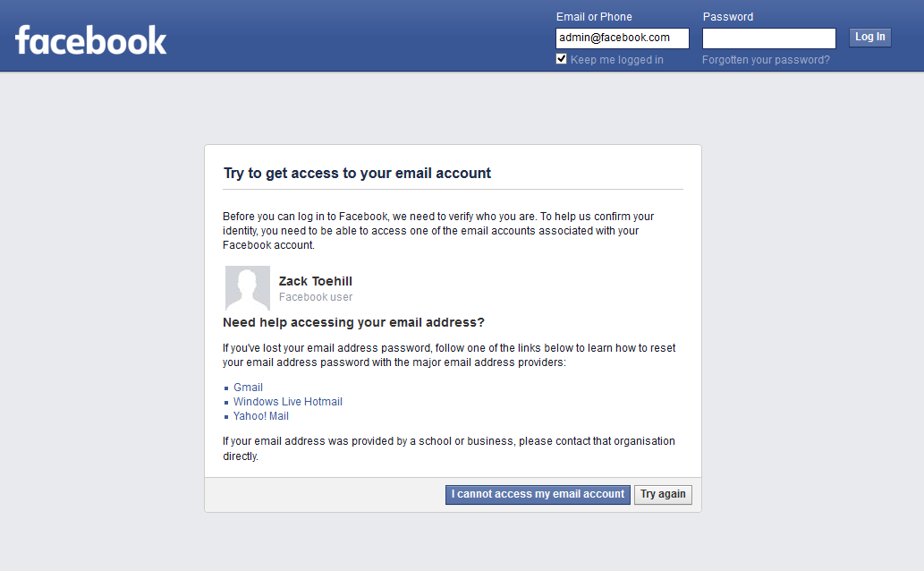
Task: Uncheck the Keep me logged in checkbox
Action: point(562,59)
